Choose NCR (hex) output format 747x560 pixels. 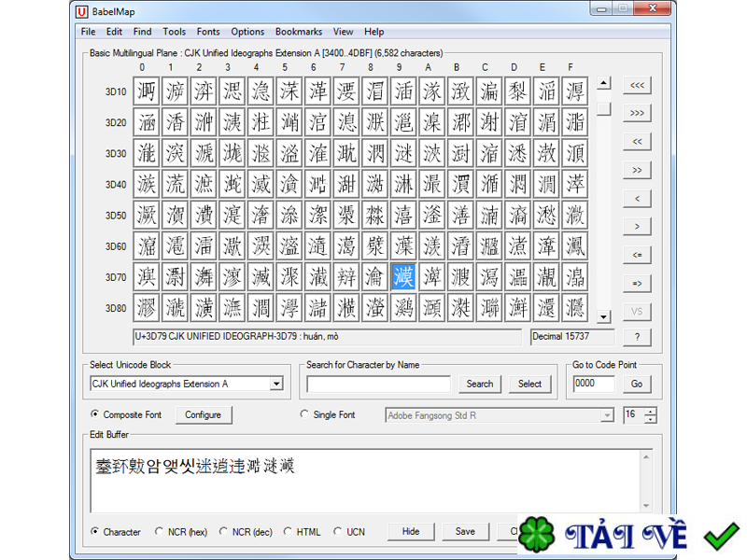click(160, 532)
